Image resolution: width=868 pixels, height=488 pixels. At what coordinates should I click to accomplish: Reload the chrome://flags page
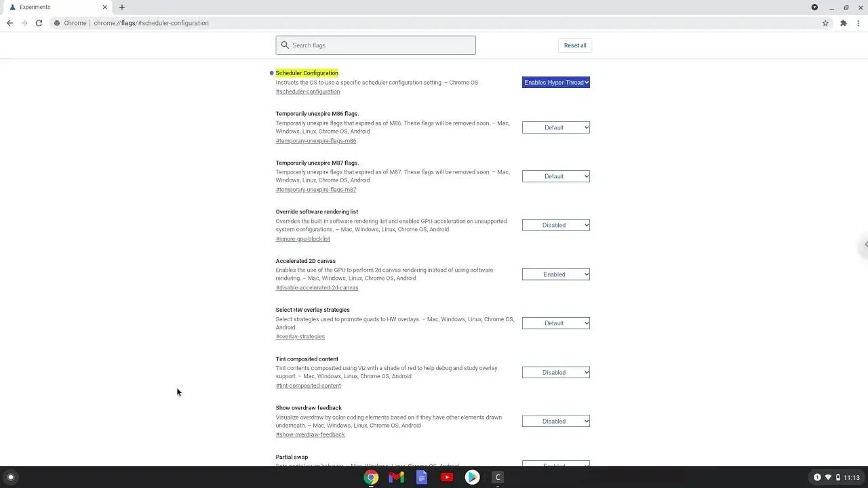click(x=39, y=23)
